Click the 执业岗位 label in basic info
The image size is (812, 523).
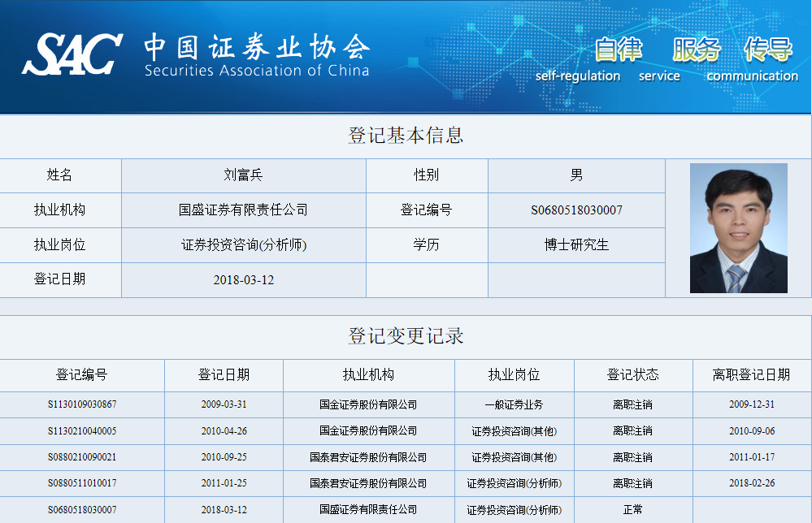click(x=59, y=244)
